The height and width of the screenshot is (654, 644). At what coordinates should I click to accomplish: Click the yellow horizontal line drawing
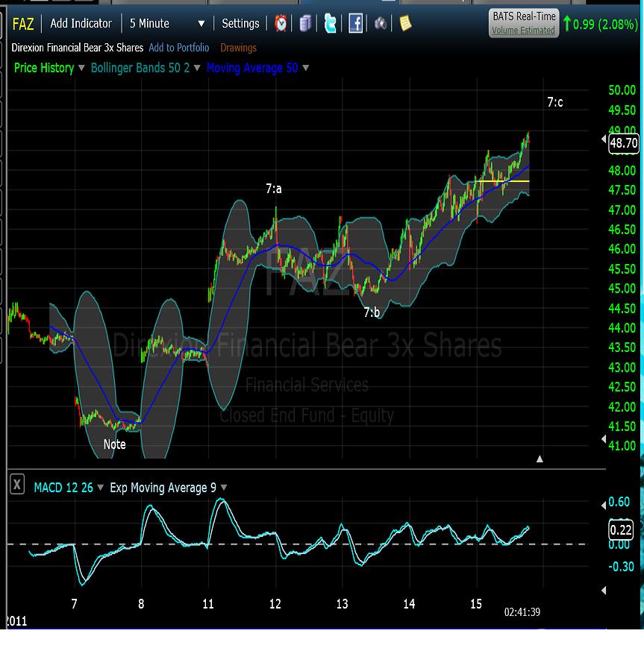tap(502, 181)
